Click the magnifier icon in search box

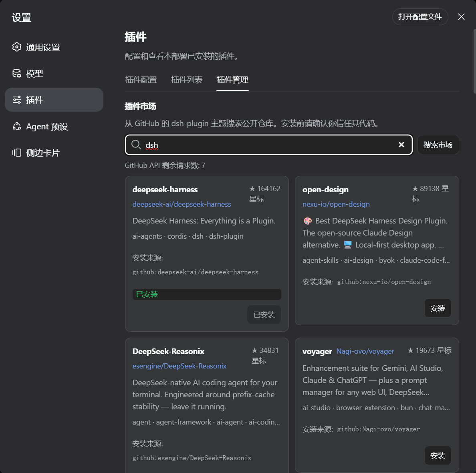[136, 145]
